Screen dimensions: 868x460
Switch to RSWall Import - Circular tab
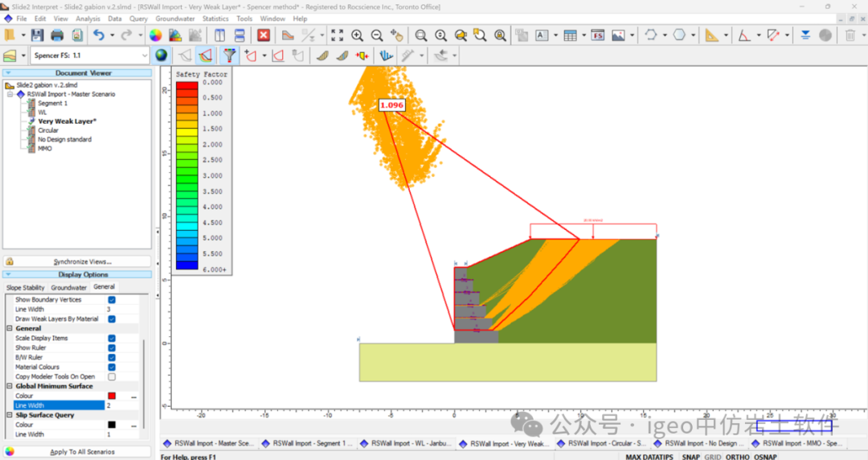[602, 443]
